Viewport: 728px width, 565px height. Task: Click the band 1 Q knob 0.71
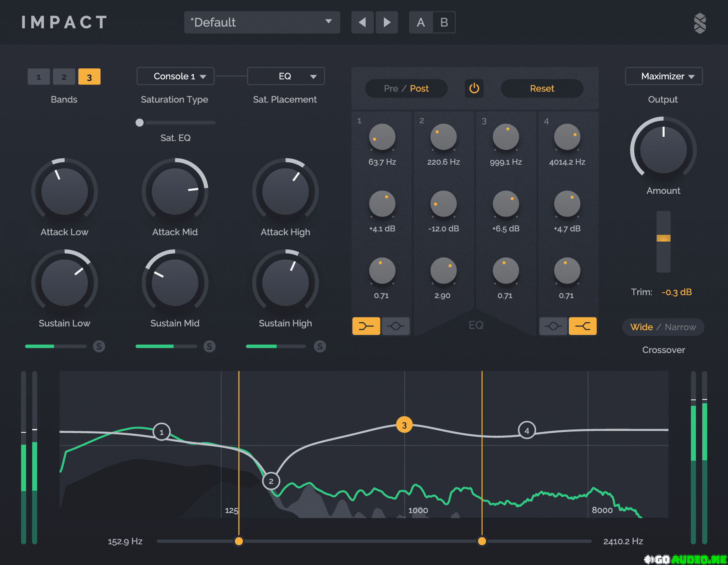click(382, 270)
